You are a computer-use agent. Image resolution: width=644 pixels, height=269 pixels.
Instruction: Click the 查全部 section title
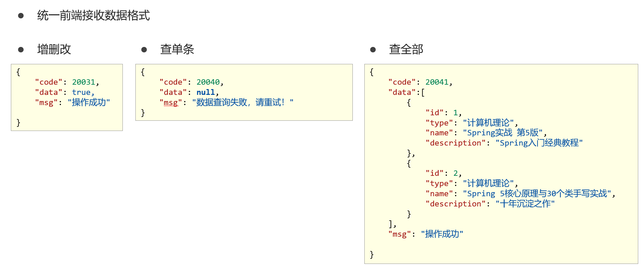pos(406,49)
